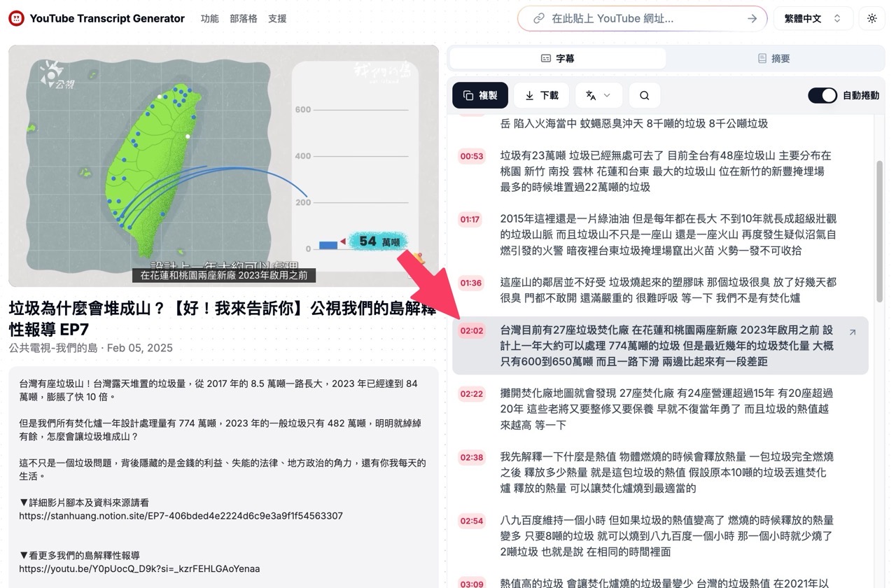Jump to timestamp 01:17

point(470,220)
